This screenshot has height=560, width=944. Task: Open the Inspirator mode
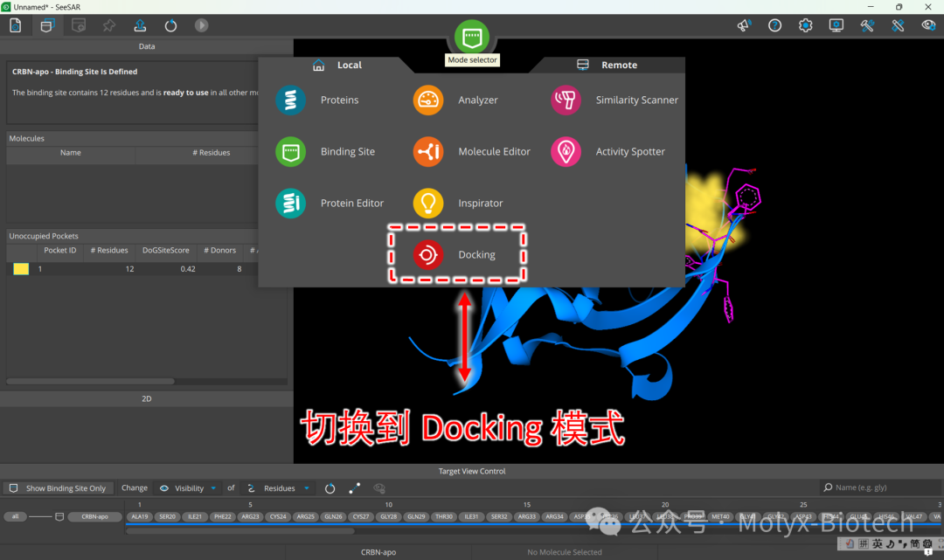458,204
